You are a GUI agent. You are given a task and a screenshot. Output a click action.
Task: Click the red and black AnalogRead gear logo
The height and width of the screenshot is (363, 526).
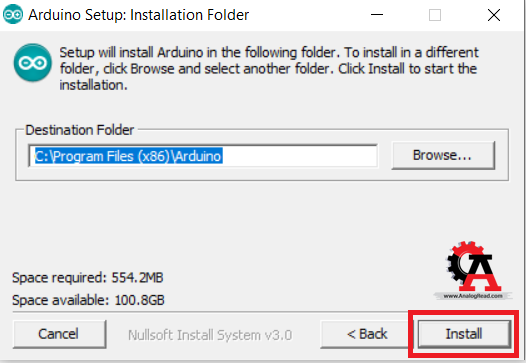(473, 270)
